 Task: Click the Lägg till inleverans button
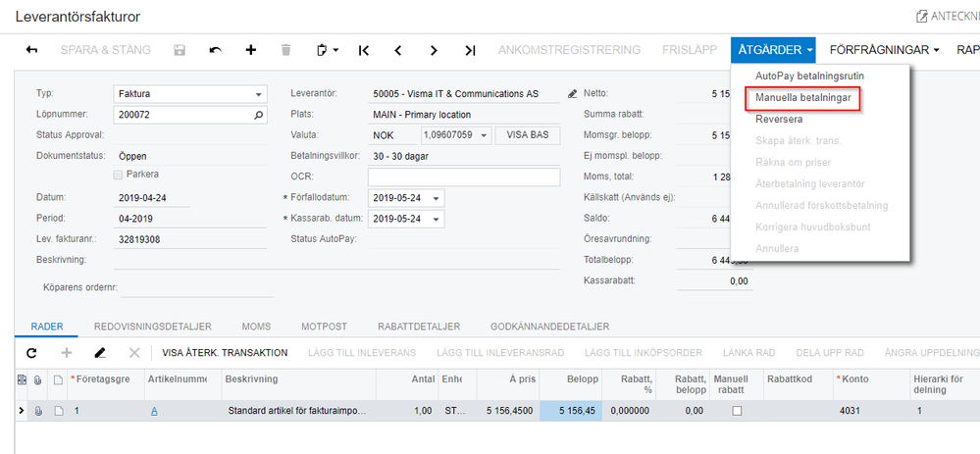(362, 353)
